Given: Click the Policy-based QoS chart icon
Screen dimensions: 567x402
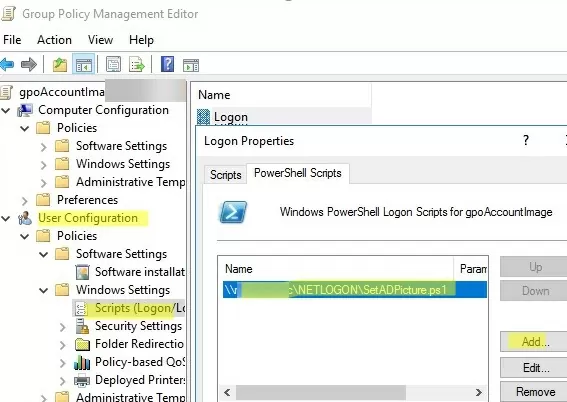Looking at the screenshot, I should 82,362.
